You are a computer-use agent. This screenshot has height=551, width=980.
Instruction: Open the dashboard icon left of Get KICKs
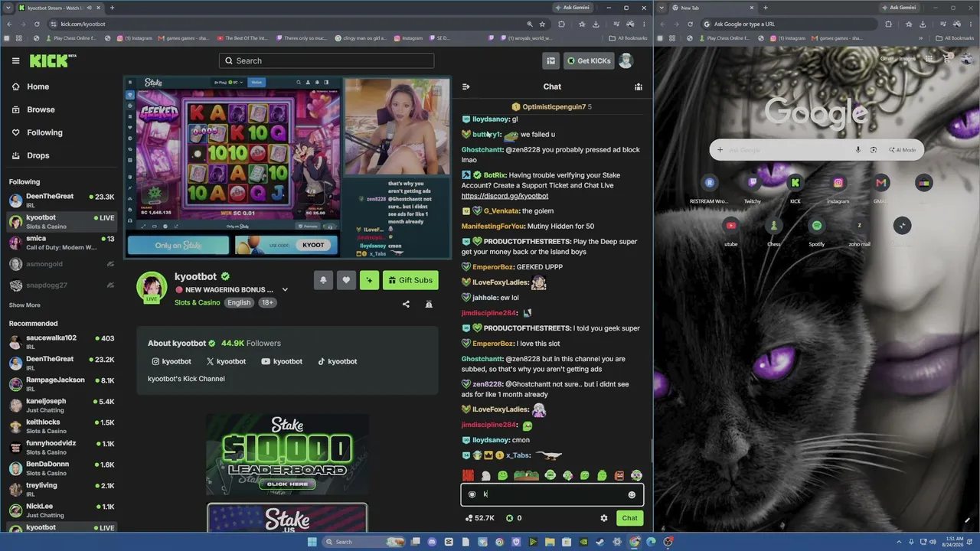point(550,60)
